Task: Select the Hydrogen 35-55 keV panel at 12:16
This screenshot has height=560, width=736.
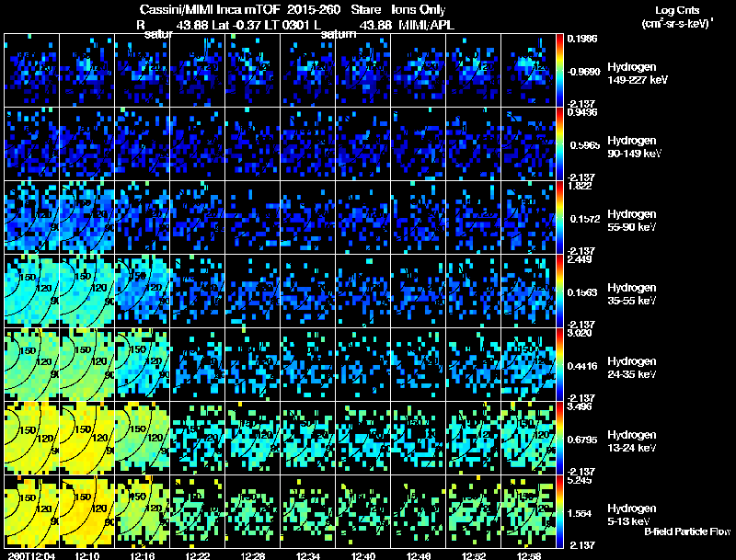Action: [143, 291]
